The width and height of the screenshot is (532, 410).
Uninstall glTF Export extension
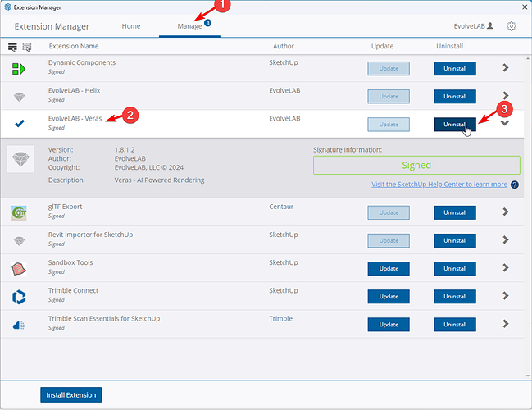(x=455, y=213)
